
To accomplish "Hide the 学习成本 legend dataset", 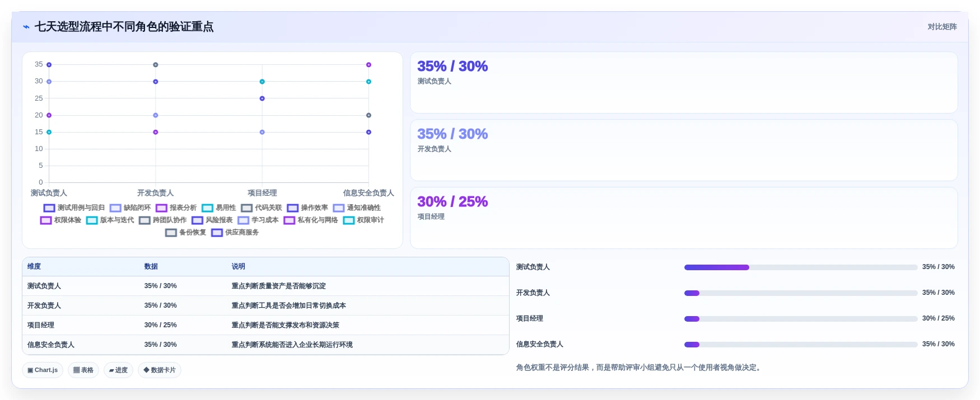I will coord(258,220).
